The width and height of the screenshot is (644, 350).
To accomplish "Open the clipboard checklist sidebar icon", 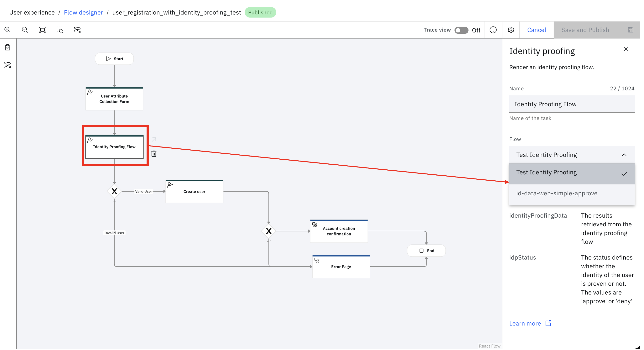I will [8, 47].
